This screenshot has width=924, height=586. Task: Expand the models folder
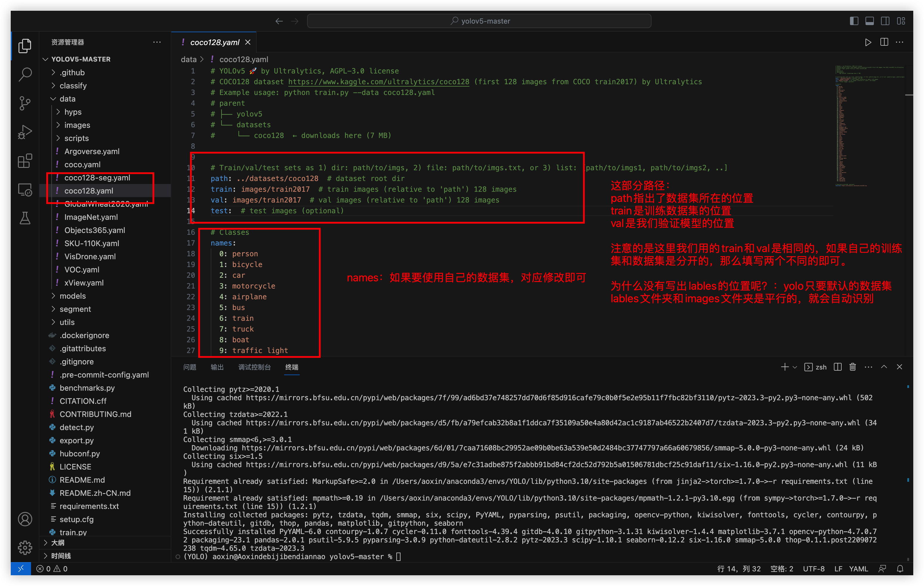(x=73, y=296)
